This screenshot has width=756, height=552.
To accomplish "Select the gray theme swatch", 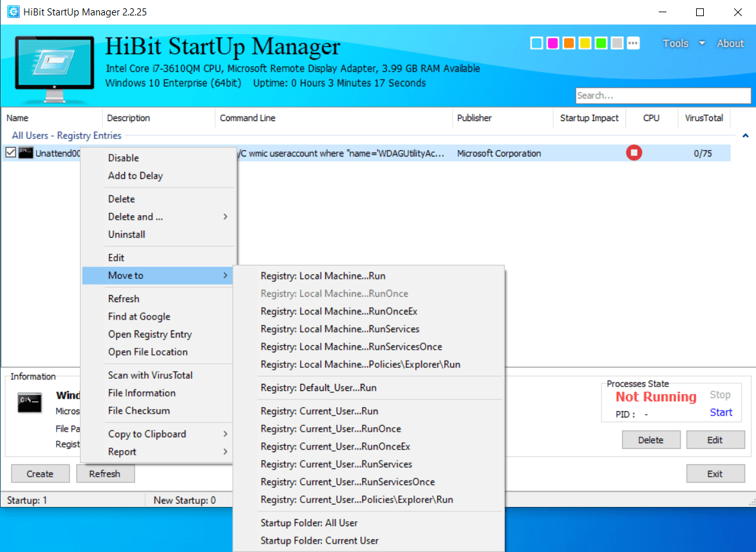I will 617,43.
